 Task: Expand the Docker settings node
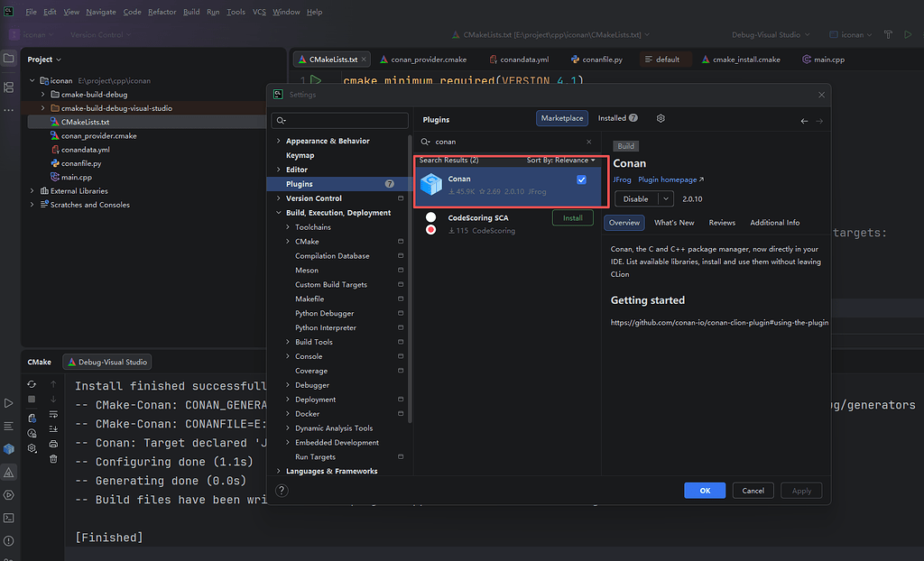(x=288, y=414)
